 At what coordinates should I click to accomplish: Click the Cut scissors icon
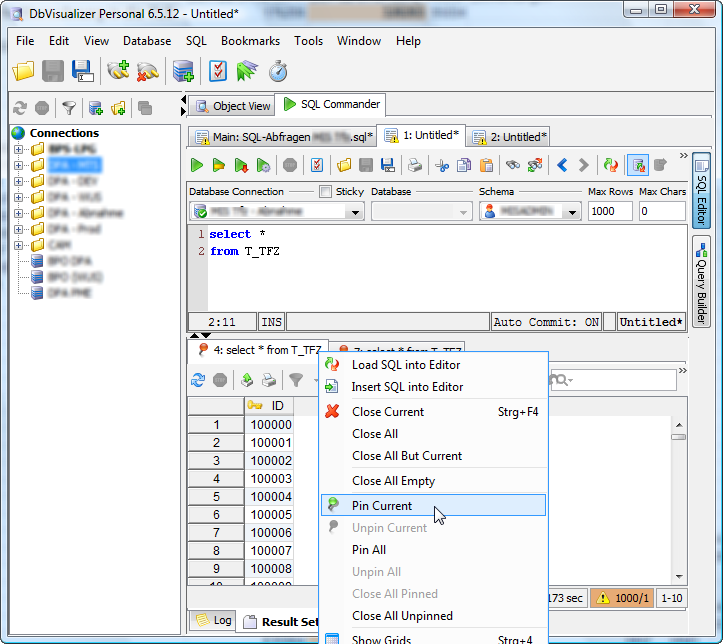tap(442, 165)
